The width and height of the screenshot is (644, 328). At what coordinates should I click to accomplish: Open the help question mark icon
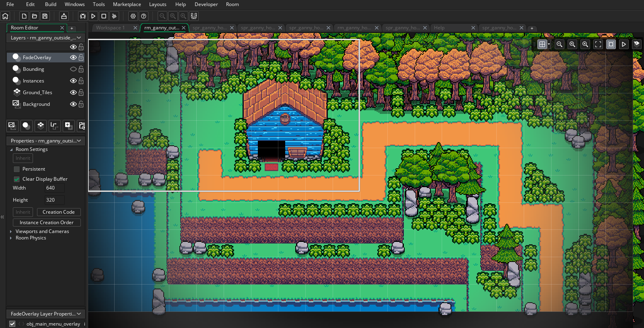tap(144, 16)
